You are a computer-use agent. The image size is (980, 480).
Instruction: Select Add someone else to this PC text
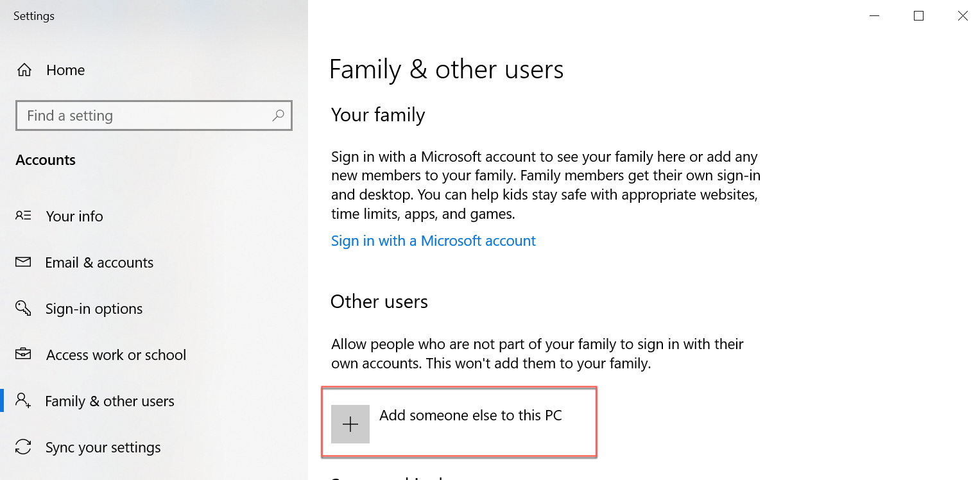click(x=470, y=415)
